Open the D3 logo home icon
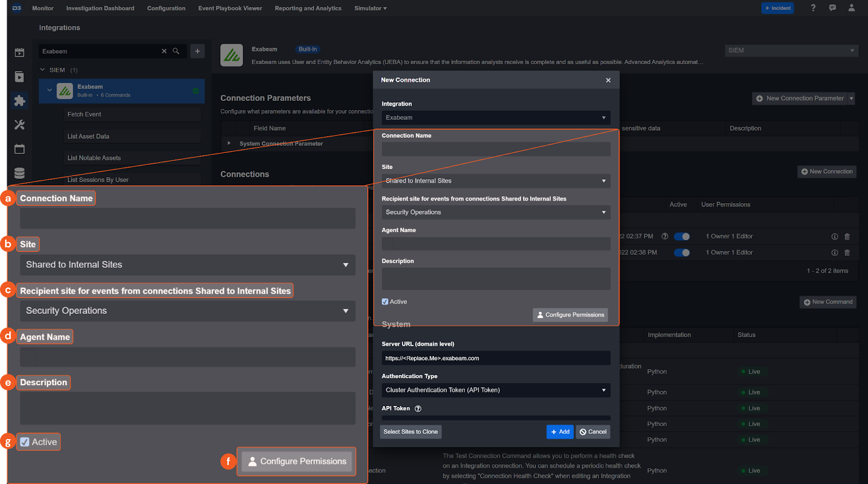 point(17,8)
